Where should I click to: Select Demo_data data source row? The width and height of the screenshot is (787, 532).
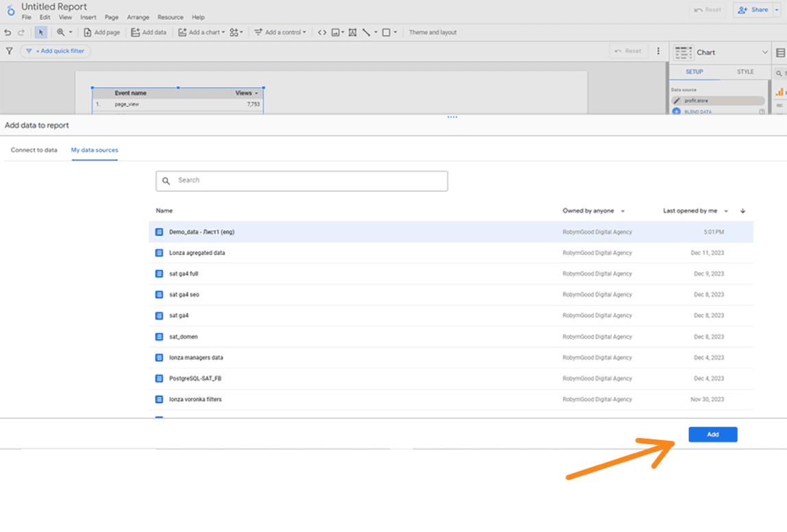[450, 232]
